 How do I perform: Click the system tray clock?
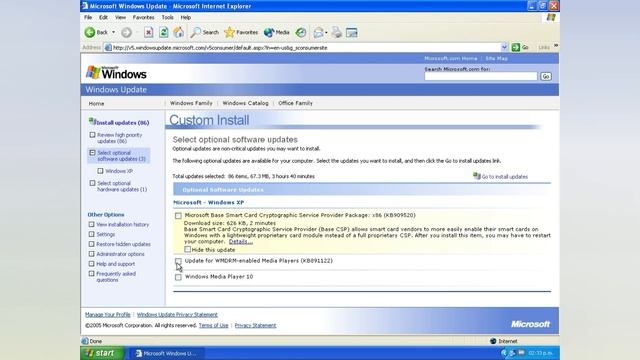(540, 353)
